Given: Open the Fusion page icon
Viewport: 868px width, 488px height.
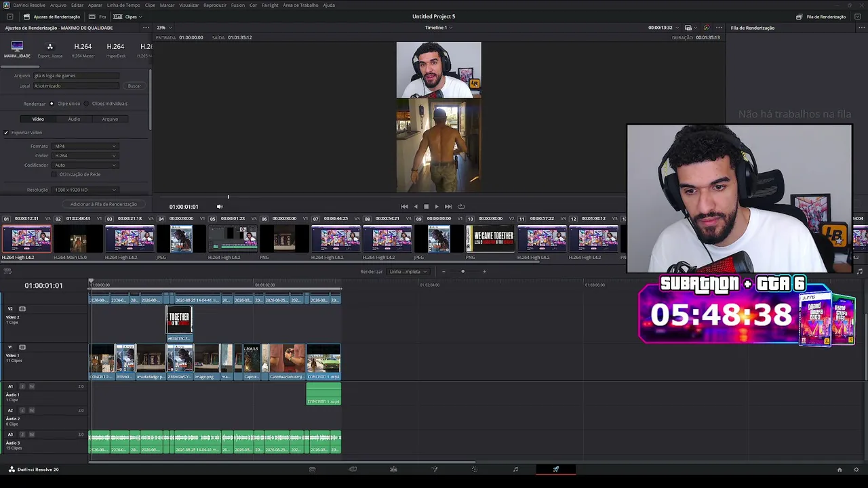Looking at the screenshot, I should [435, 469].
